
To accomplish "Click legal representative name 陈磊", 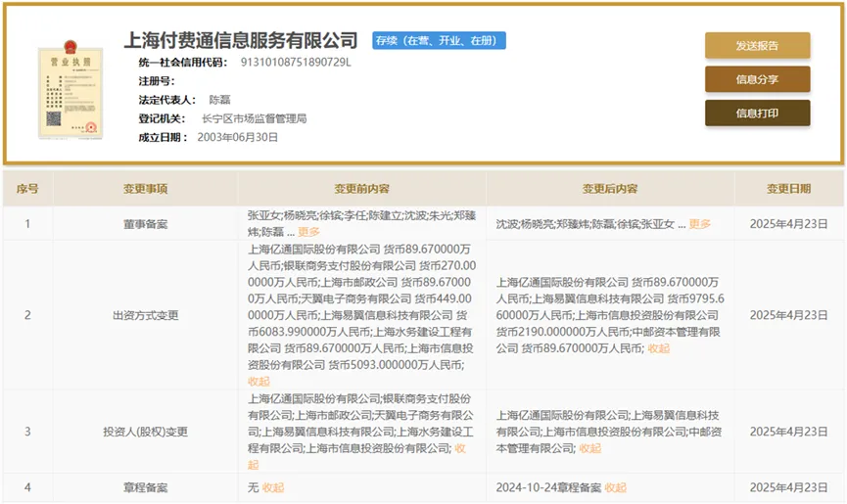I will click(x=219, y=100).
